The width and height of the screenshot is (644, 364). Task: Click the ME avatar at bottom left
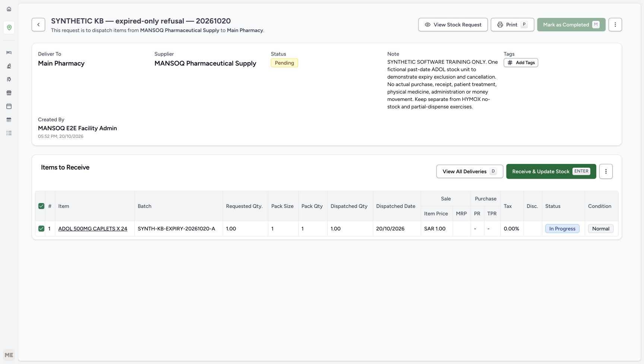click(x=9, y=355)
